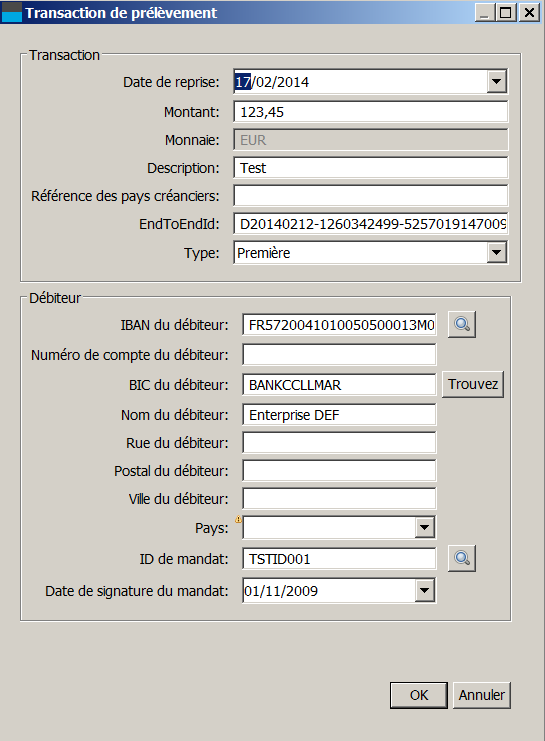The width and height of the screenshot is (545, 741).
Task: Open the Pays country dropdown
Action: 424,527
